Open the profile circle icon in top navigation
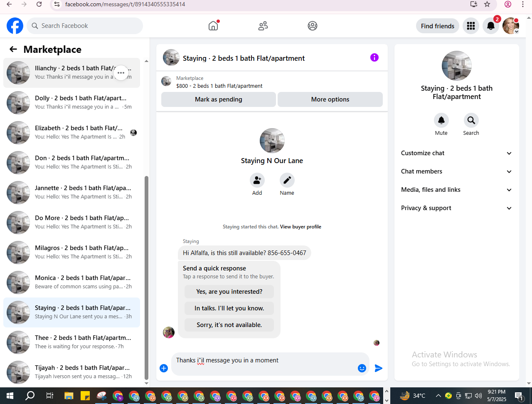 313,26
